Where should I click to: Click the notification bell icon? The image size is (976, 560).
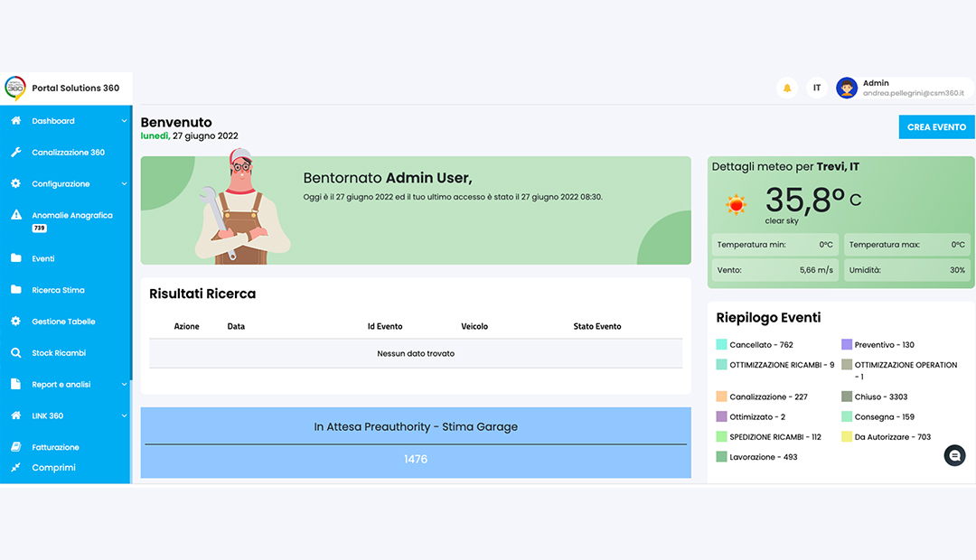787,88
